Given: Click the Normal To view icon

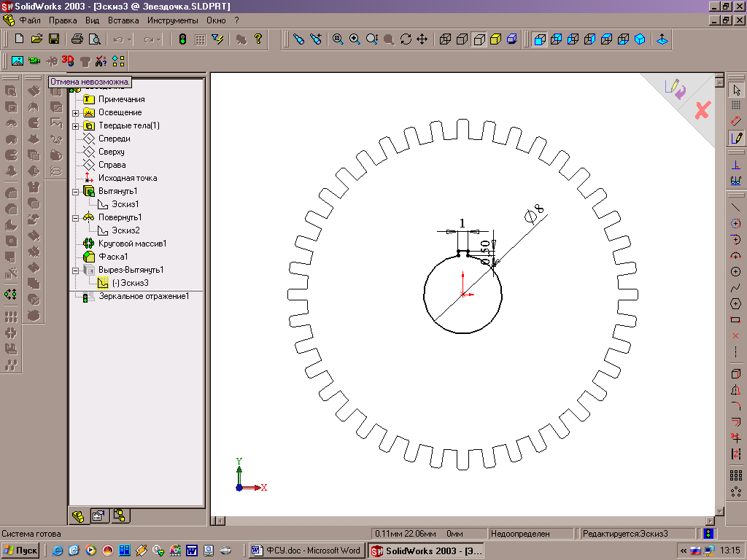Looking at the screenshot, I should click(x=662, y=39).
